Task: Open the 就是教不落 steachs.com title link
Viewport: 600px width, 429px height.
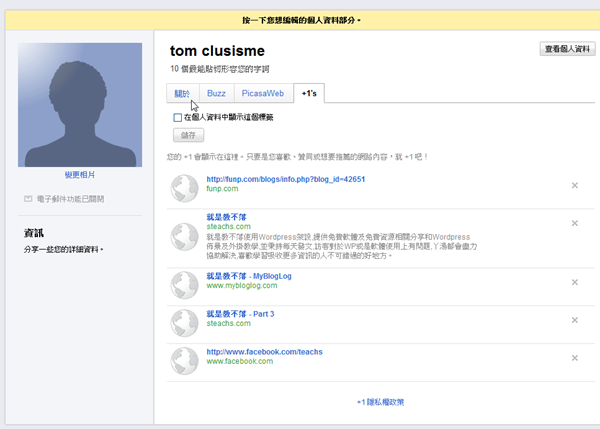Action: tap(227, 217)
